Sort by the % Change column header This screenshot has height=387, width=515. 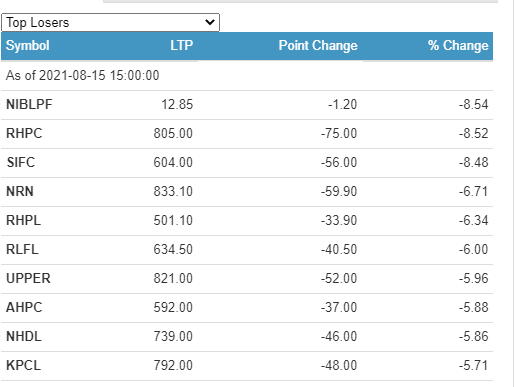click(x=458, y=46)
